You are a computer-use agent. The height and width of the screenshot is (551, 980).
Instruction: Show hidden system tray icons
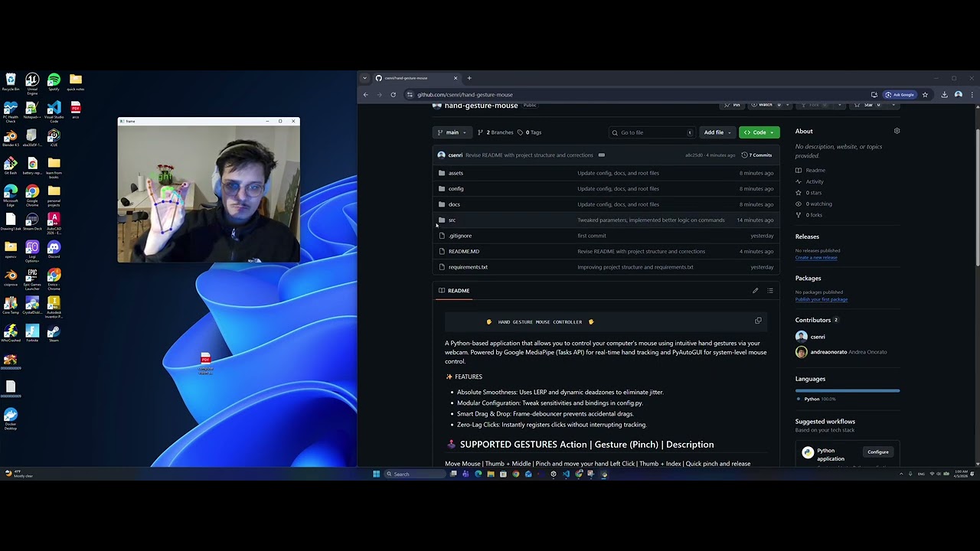coord(901,474)
